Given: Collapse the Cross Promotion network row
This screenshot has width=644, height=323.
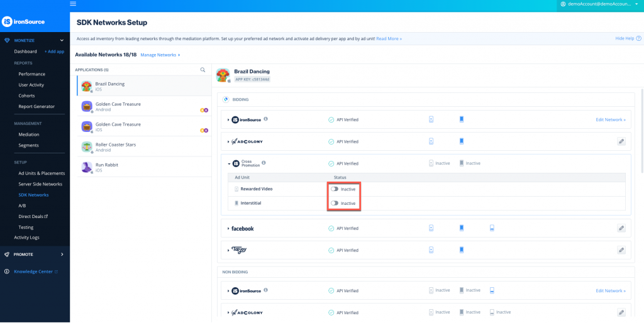Looking at the screenshot, I should (229, 163).
